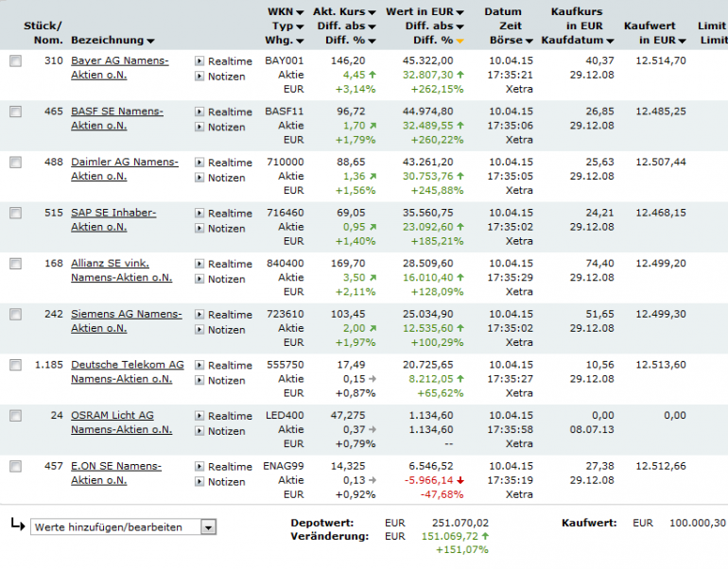This screenshot has width=728, height=569.
Task: Click the Realtime arrow icon for Allianz SE
Action: click(199, 264)
